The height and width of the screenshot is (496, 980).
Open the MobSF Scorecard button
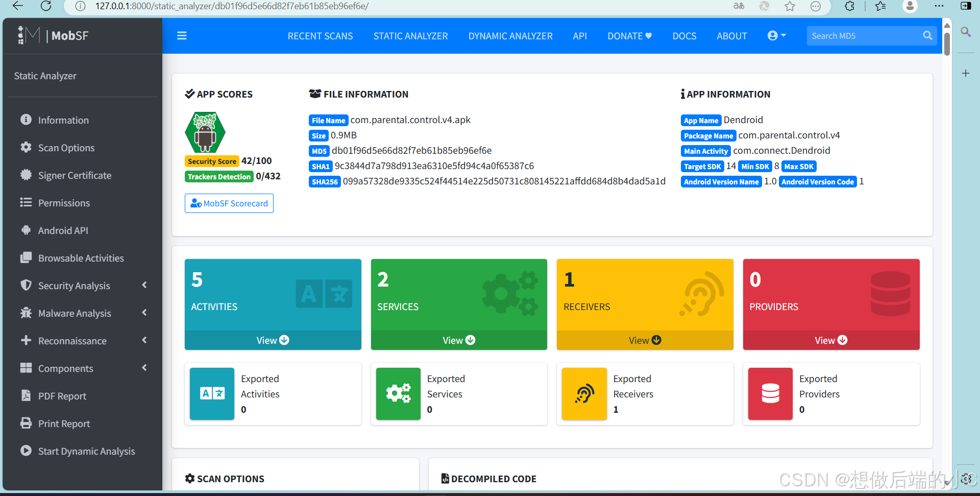(x=229, y=203)
